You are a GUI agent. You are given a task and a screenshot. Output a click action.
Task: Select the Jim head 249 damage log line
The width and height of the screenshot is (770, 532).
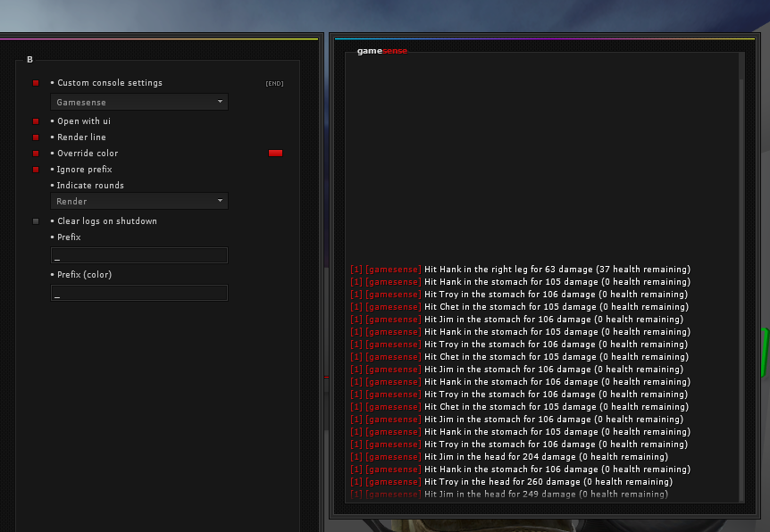[509, 495]
